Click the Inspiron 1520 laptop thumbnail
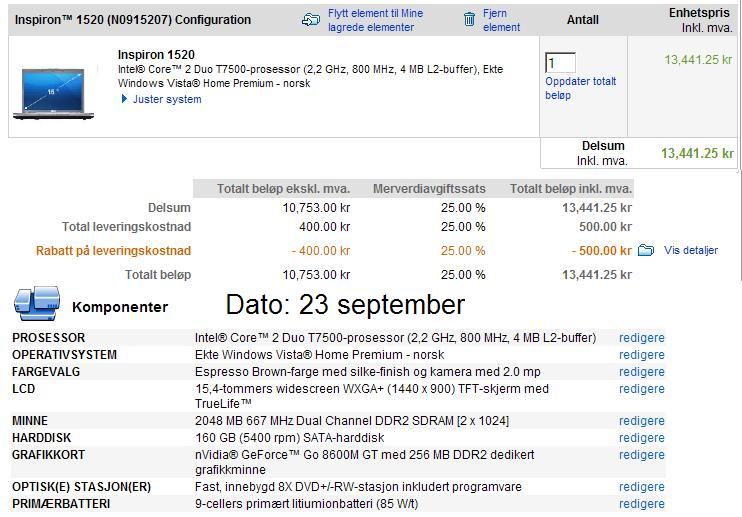 [53, 93]
